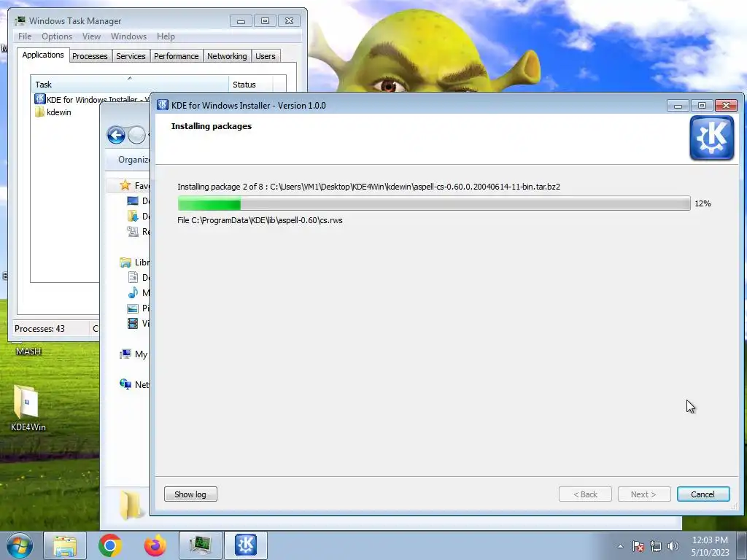
Task: Open Organize menu in Explorer
Action: pos(134,160)
